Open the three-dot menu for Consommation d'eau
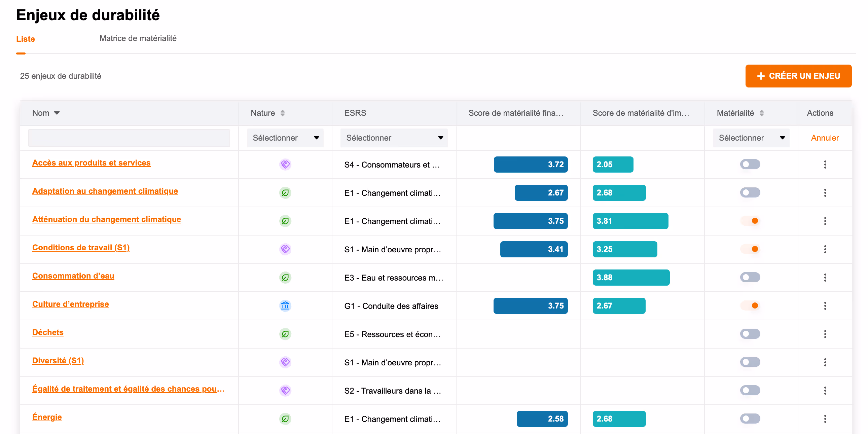The width and height of the screenshot is (868, 434). tap(825, 278)
